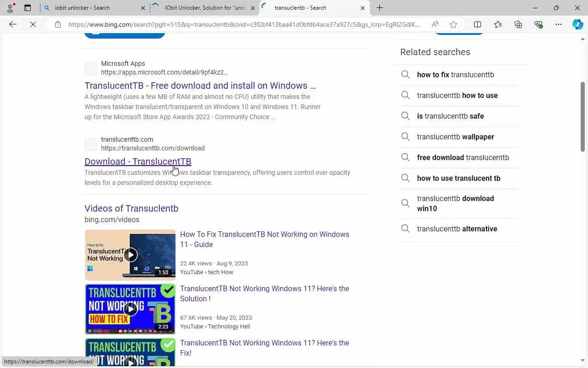
Task: Search related: translucenttb wallpaper
Action: click(x=455, y=137)
